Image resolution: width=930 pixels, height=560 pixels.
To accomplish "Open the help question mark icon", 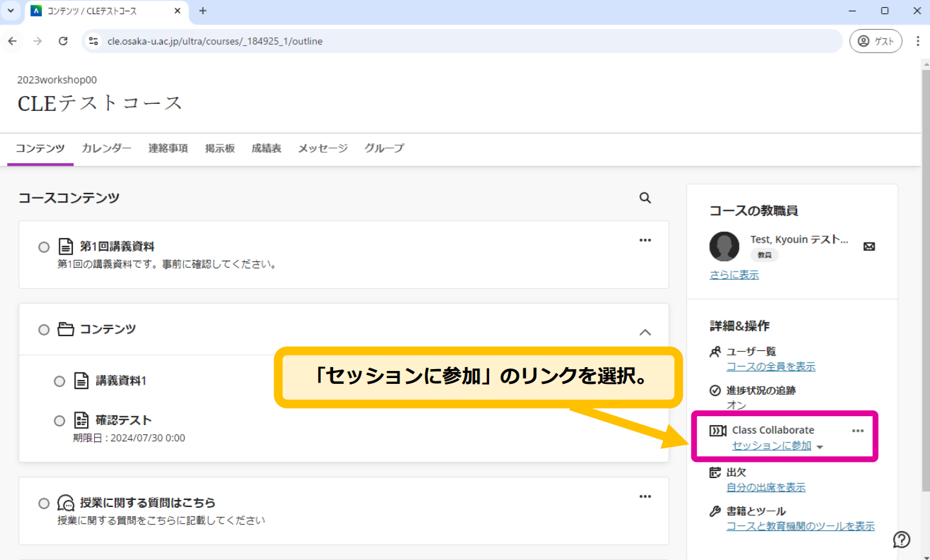I will point(902,539).
